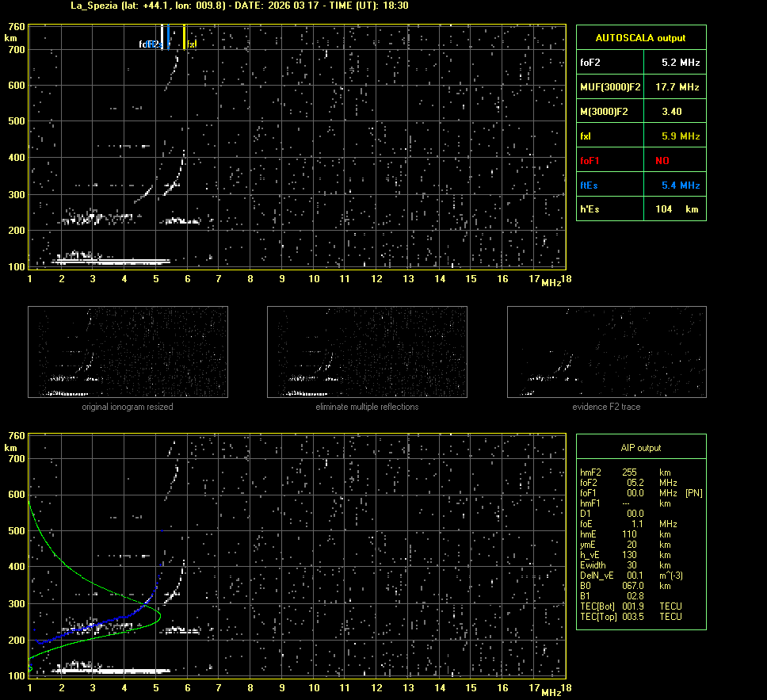Screen dimensions: 767x700
Task: Select the yellow fxI 5.9 MHz row
Action: point(640,136)
